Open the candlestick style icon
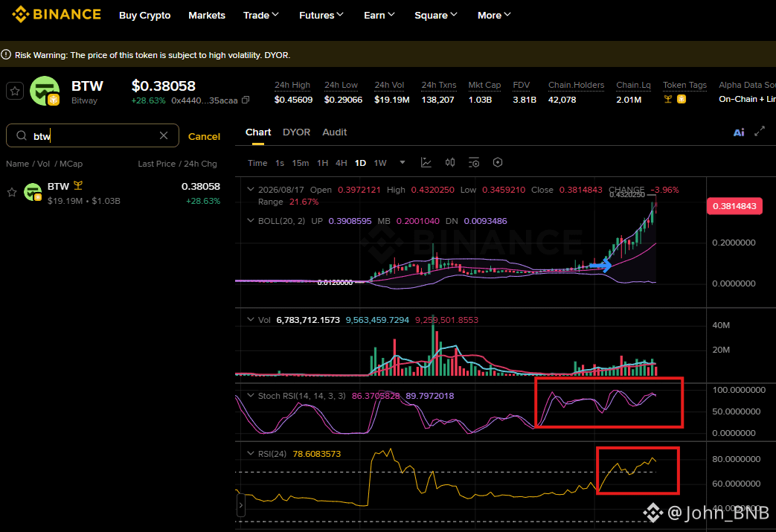 pos(450,162)
